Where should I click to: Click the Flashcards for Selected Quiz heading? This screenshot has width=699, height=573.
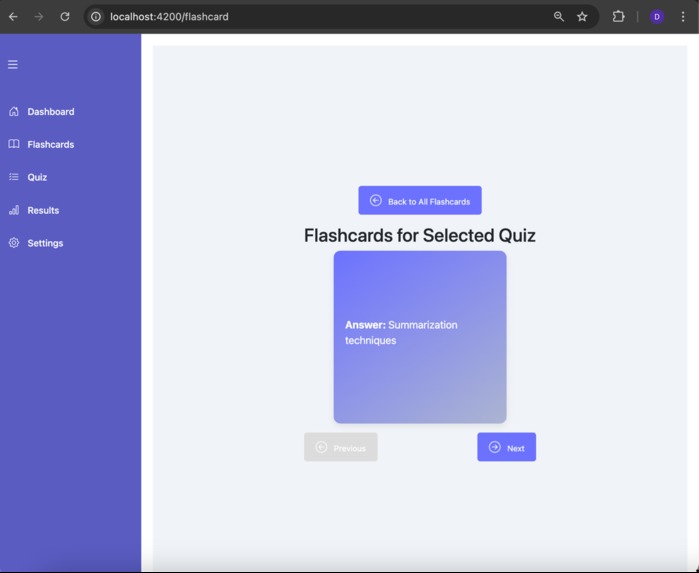point(420,235)
